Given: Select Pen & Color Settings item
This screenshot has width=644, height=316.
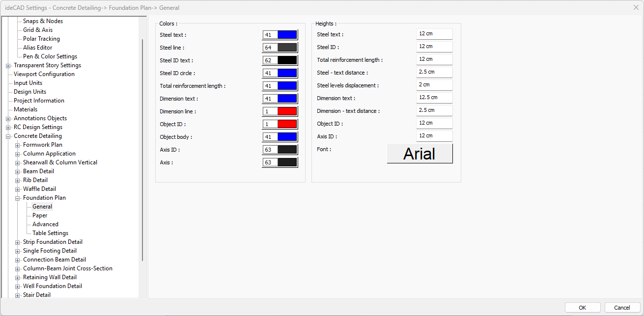Looking at the screenshot, I should pyautogui.click(x=50, y=56).
